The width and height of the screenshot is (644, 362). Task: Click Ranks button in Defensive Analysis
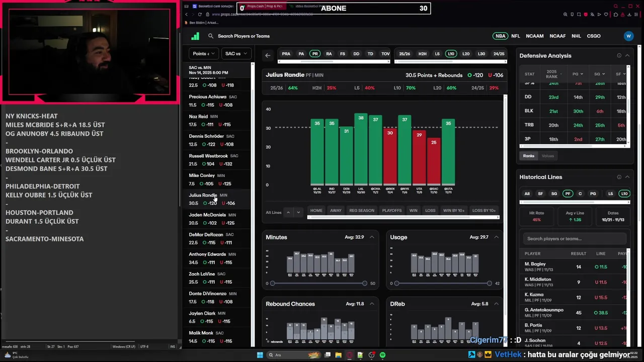[528, 156]
